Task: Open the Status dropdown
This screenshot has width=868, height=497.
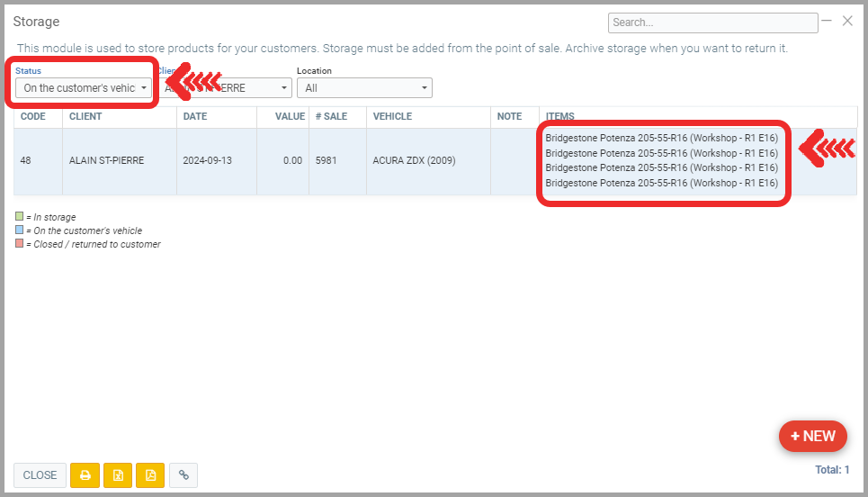Action: (84, 88)
